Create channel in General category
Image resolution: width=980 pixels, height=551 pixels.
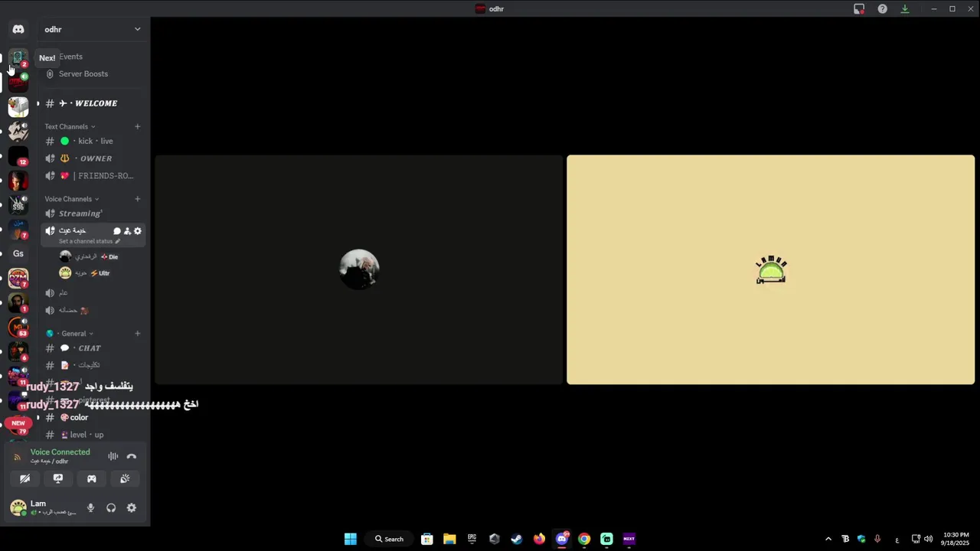coord(138,334)
